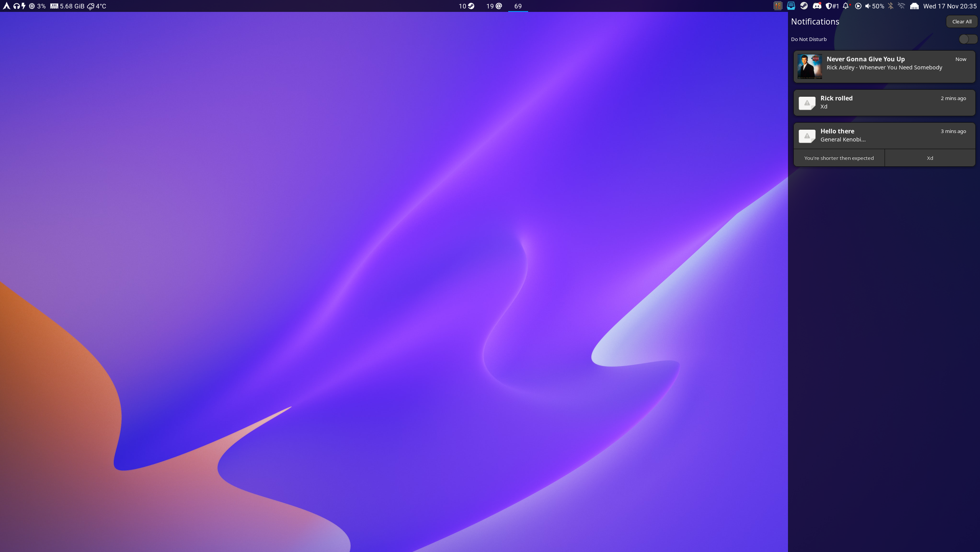
Task: Switch to workspace 10 with Steam
Action: pyautogui.click(x=466, y=6)
